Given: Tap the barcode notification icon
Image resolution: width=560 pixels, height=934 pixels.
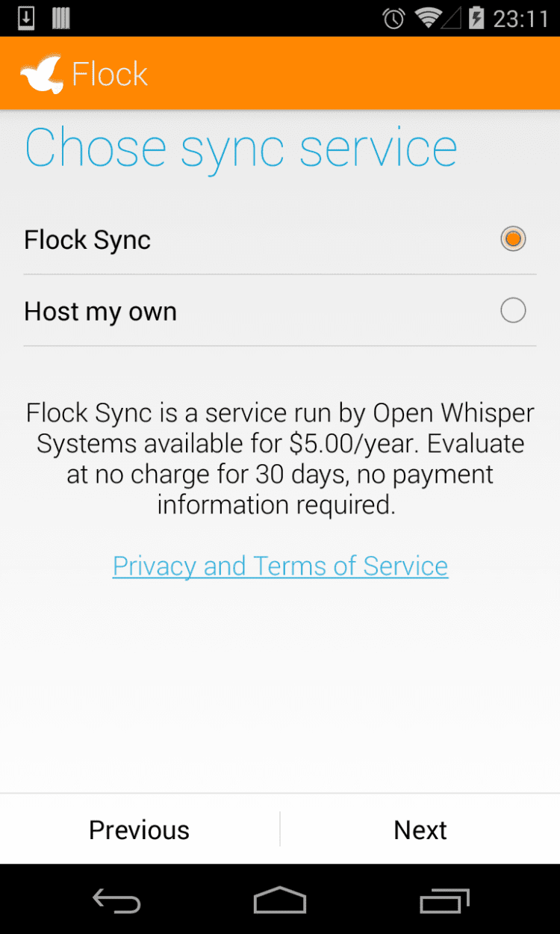Looking at the screenshot, I should tap(61, 18).
